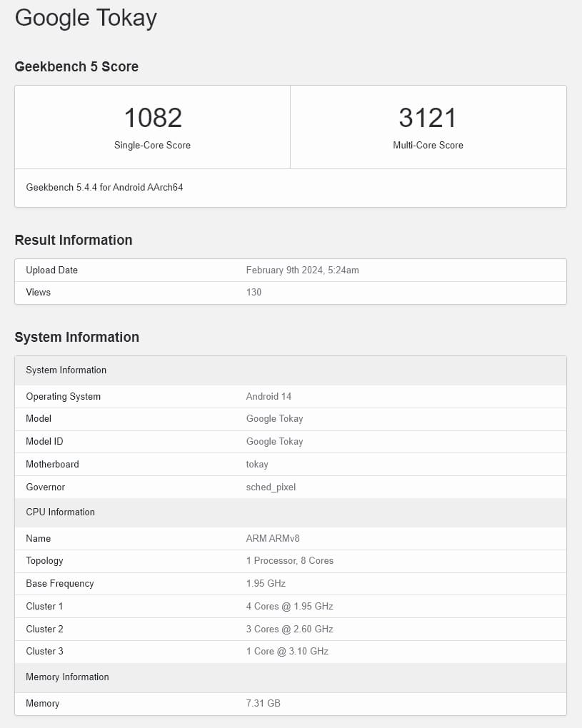Click the Base Frequency value 1.95 GHz

(x=266, y=584)
